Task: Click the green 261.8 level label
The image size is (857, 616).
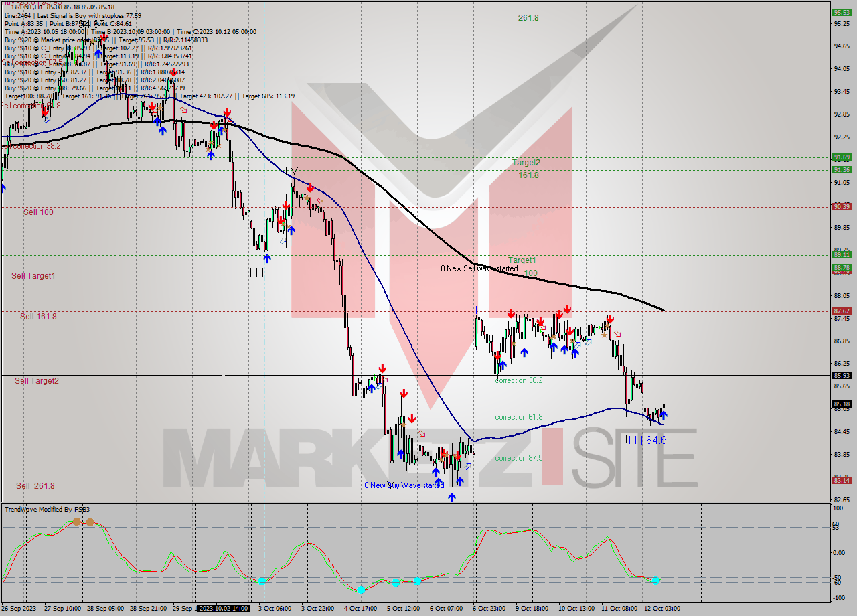Action: point(528,18)
